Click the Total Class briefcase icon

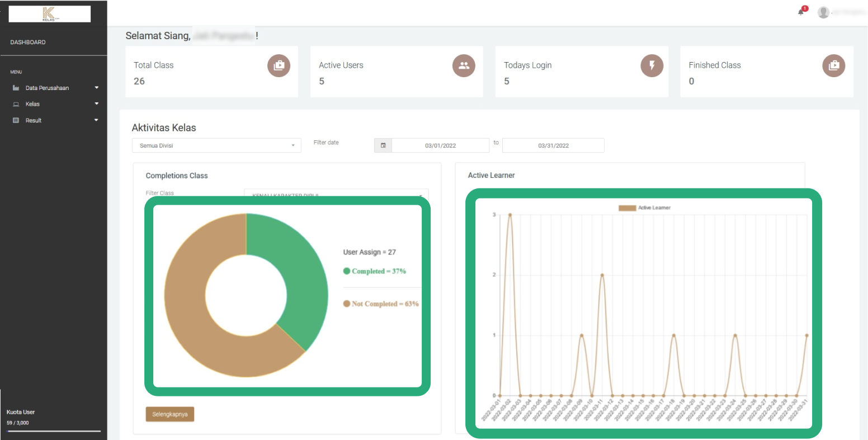(279, 65)
